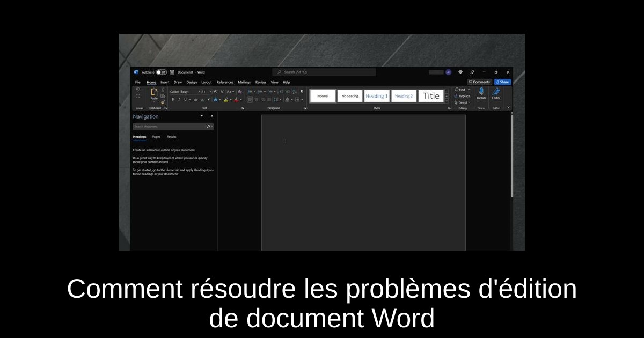
Task: Click Decrease Indent icon
Action: pyautogui.click(x=281, y=92)
